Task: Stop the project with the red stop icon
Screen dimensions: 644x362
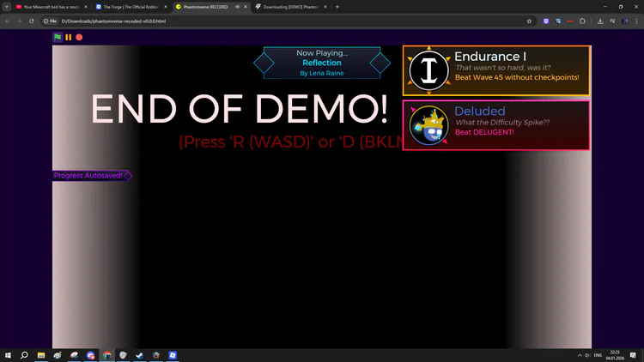Action: click(x=79, y=38)
